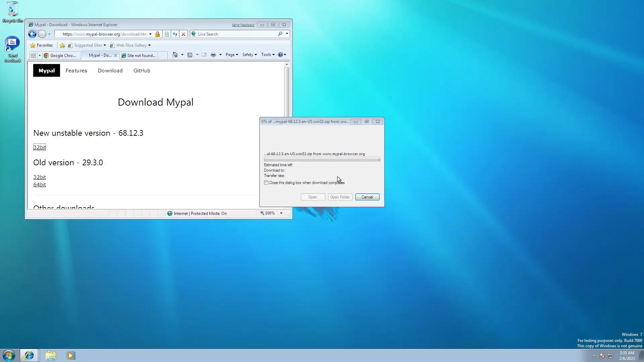
Task: Click the Compatibility View icon
Action: pyautogui.click(x=167, y=34)
